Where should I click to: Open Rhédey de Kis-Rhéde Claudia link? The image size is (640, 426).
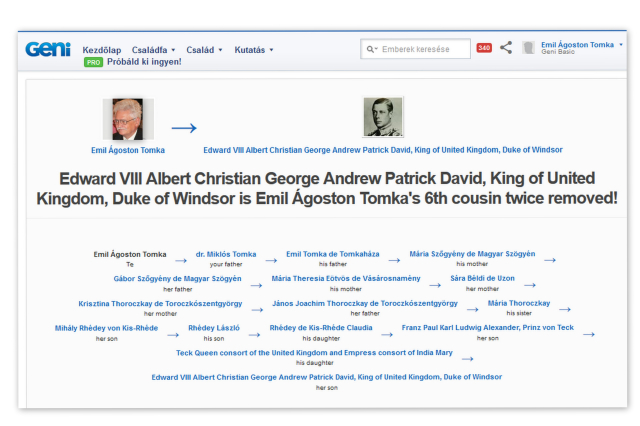click(x=321, y=327)
